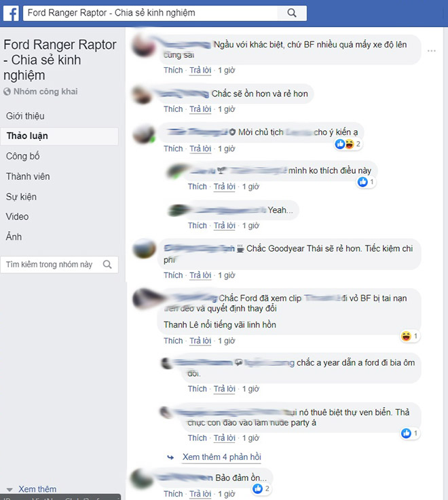Screen dimensions: 448x500
Task: Click avatar of the 'Chắc Goodyear Thái' commenter
Action: point(144,249)
